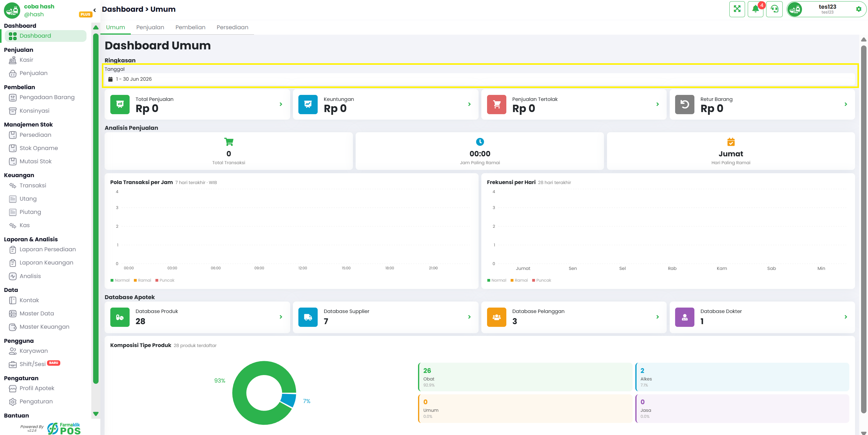
Task: Click the Pengadaan Barang sidebar icon
Action: (x=12, y=97)
